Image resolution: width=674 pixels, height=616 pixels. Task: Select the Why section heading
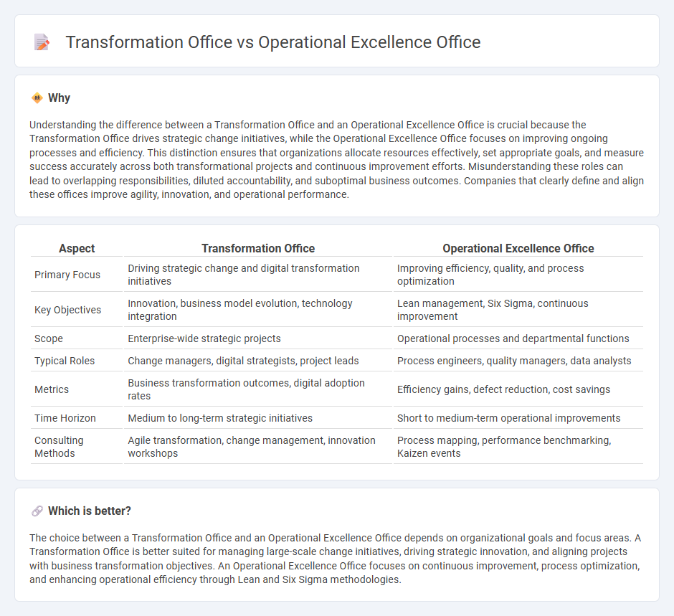coord(59,98)
